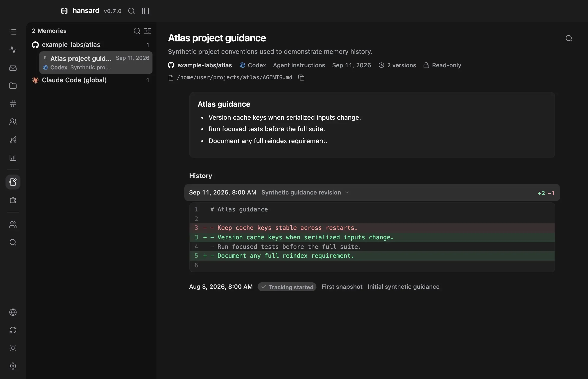Open the bar chart analytics sidebar icon

pyautogui.click(x=13, y=158)
